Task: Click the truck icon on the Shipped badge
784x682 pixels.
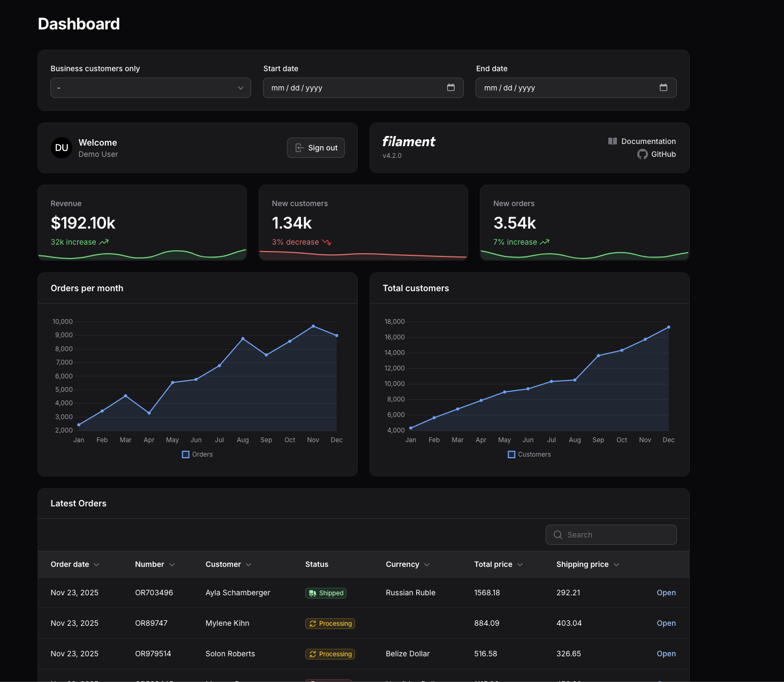Action: pos(313,593)
